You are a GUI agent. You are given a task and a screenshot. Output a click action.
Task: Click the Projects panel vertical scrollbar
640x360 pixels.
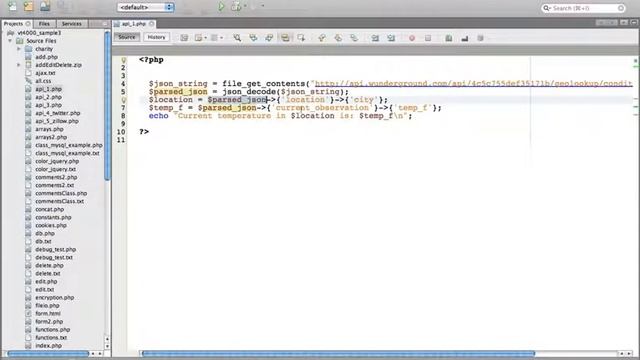pos(107,106)
